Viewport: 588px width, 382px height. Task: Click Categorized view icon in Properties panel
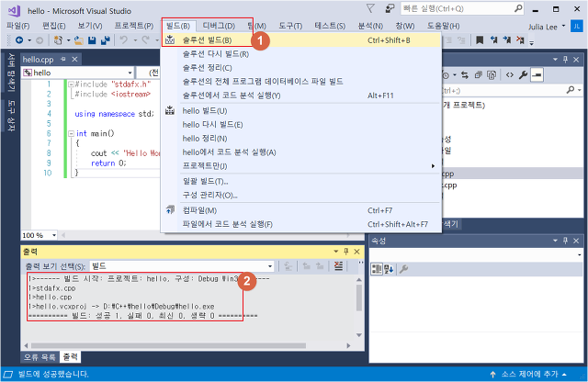click(377, 269)
